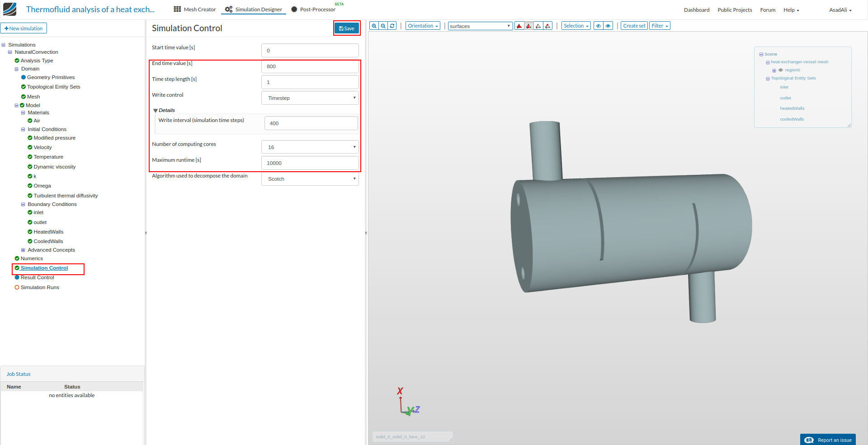Reset the 3D view with refresh icon
The image size is (868, 445).
coord(392,26)
